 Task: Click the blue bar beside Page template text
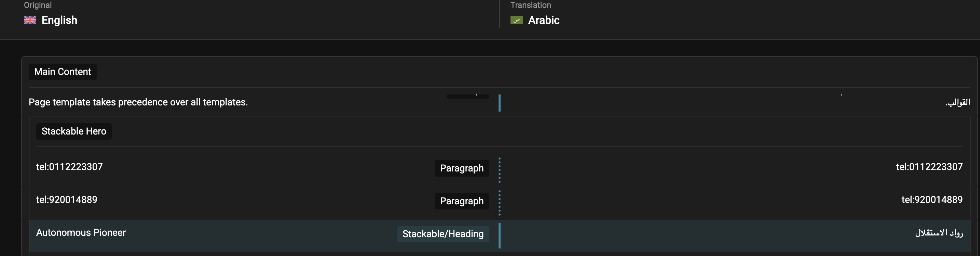tap(500, 103)
